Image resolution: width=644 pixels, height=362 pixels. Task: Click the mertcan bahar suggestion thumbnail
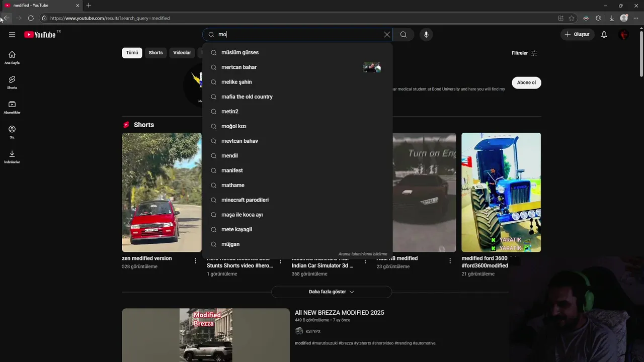[x=372, y=67]
